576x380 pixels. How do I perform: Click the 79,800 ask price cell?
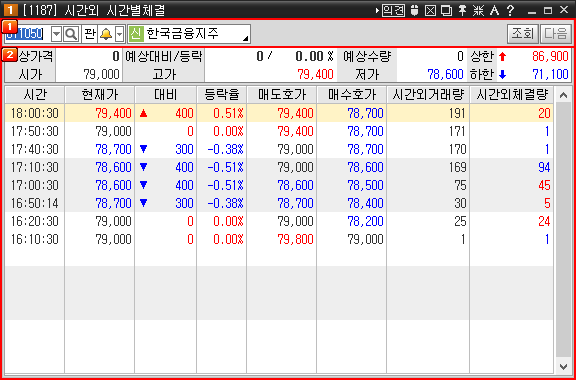tap(296, 239)
